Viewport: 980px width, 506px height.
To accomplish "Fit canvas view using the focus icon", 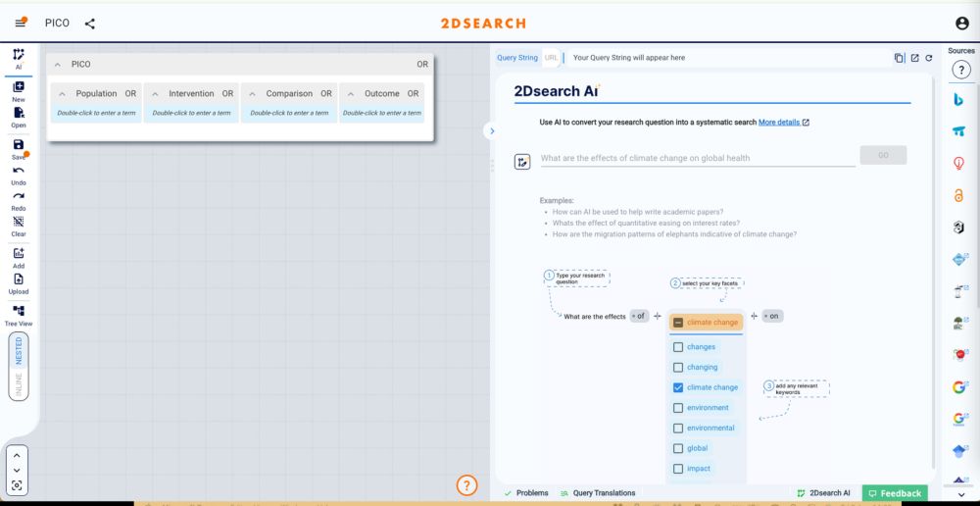I will click(x=17, y=485).
